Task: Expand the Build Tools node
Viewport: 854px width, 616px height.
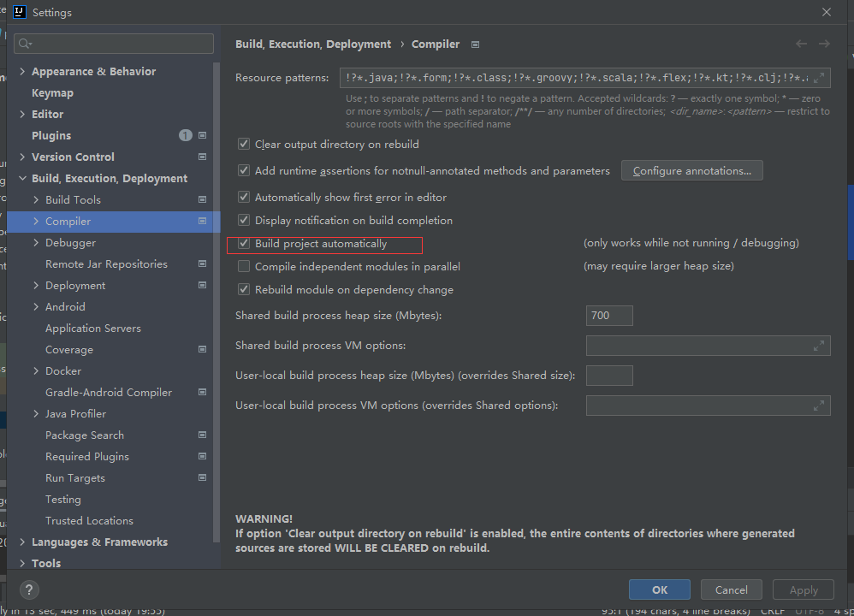Action: 36,200
